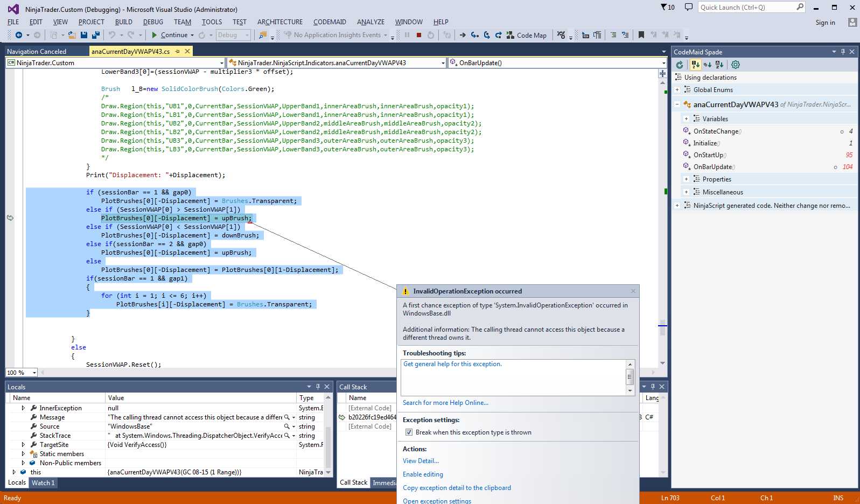Click 'Copy exception detail to the clipboard'

click(x=457, y=488)
